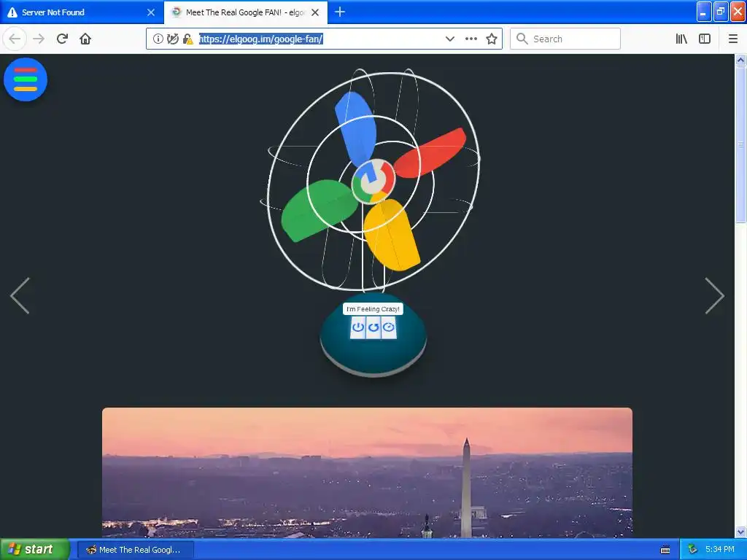The image size is (747, 560).
Task: Click the browser Back button
Action: (x=15, y=39)
